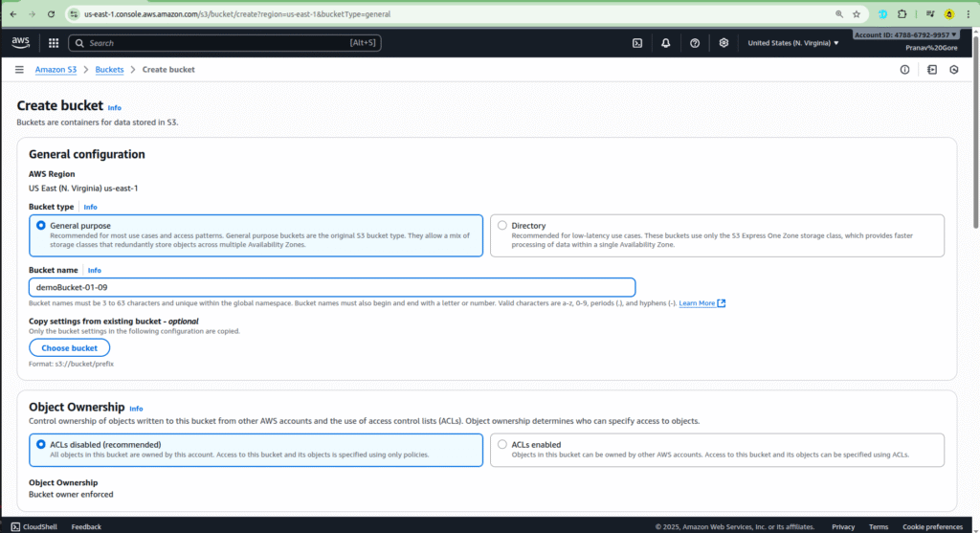
Task: Go forward with the browser forward arrow
Action: [x=32, y=13]
